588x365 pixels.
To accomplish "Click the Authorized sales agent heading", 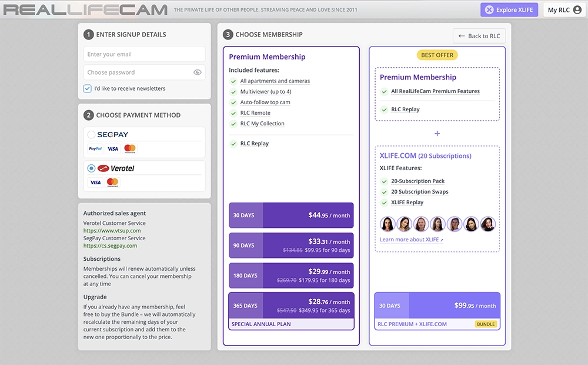I will (x=115, y=213).
